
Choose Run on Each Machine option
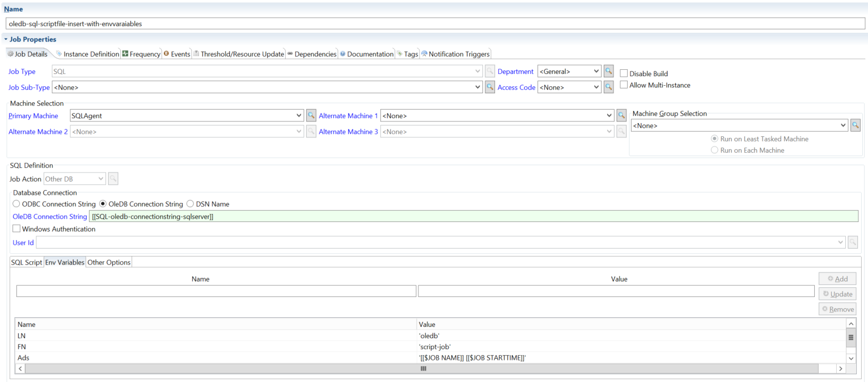(x=714, y=150)
